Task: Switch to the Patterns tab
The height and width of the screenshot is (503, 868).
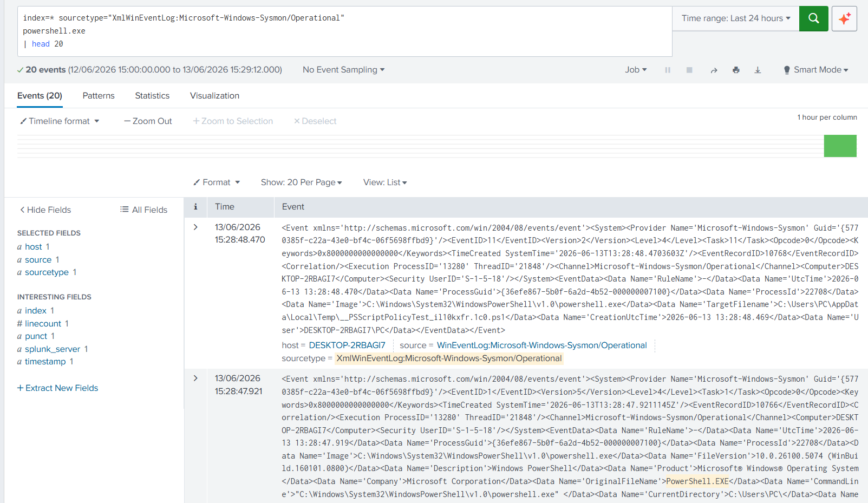Action: click(x=99, y=96)
